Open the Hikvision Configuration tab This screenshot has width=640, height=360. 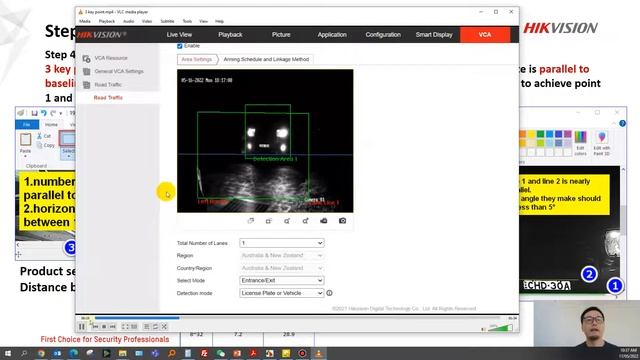[x=383, y=35]
